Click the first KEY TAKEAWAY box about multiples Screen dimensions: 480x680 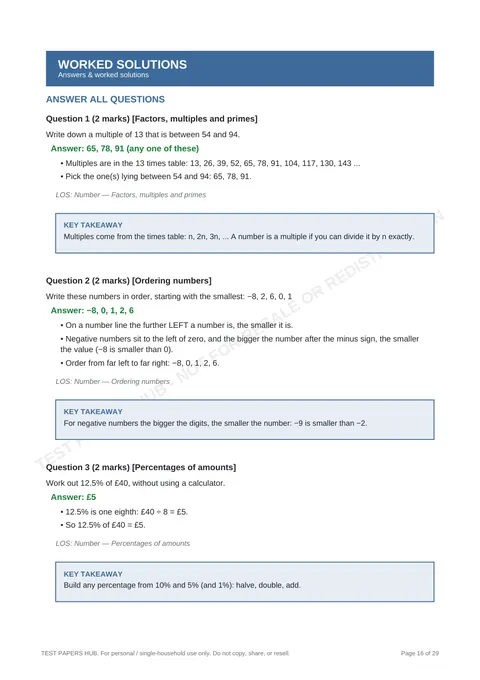[x=245, y=233]
